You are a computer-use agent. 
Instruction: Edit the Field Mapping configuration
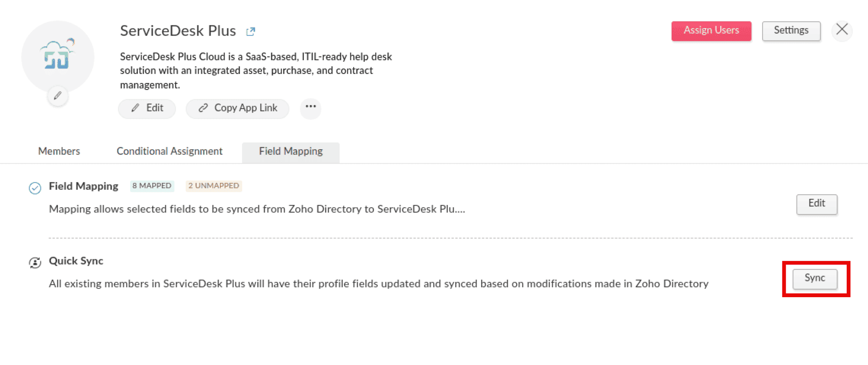coord(817,203)
